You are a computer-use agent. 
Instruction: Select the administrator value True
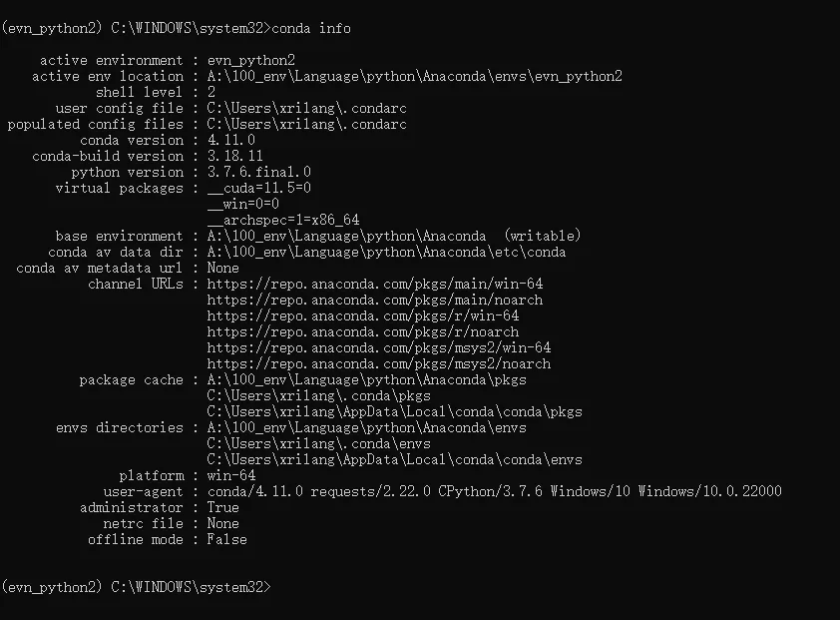point(223,508)
